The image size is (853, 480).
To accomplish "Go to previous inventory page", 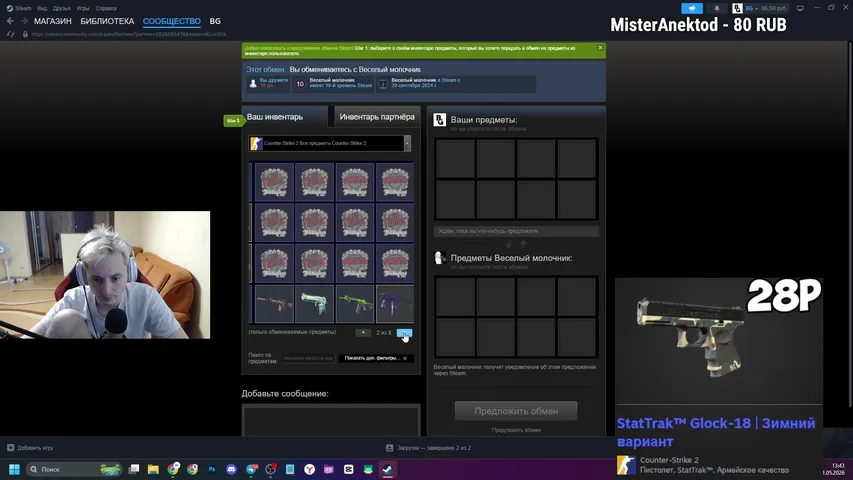I will pos(363,333).
